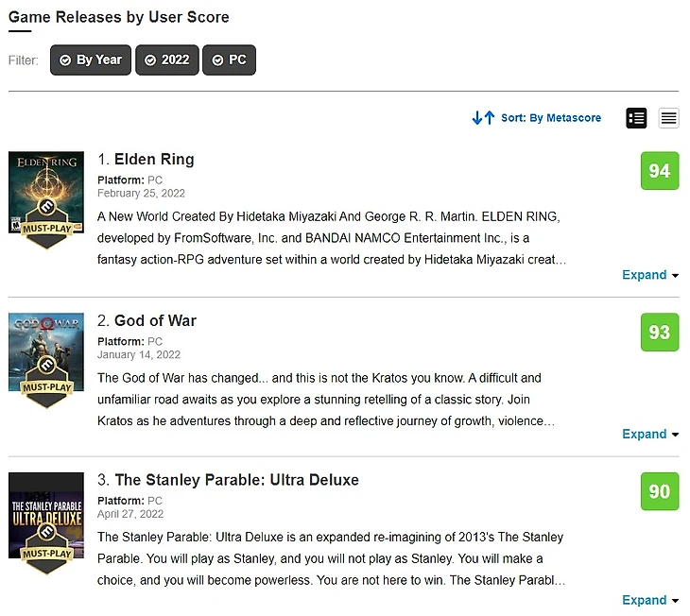Switch to detailed list view icon
This screenshot has width=690, height=616.
coord(636,118)
